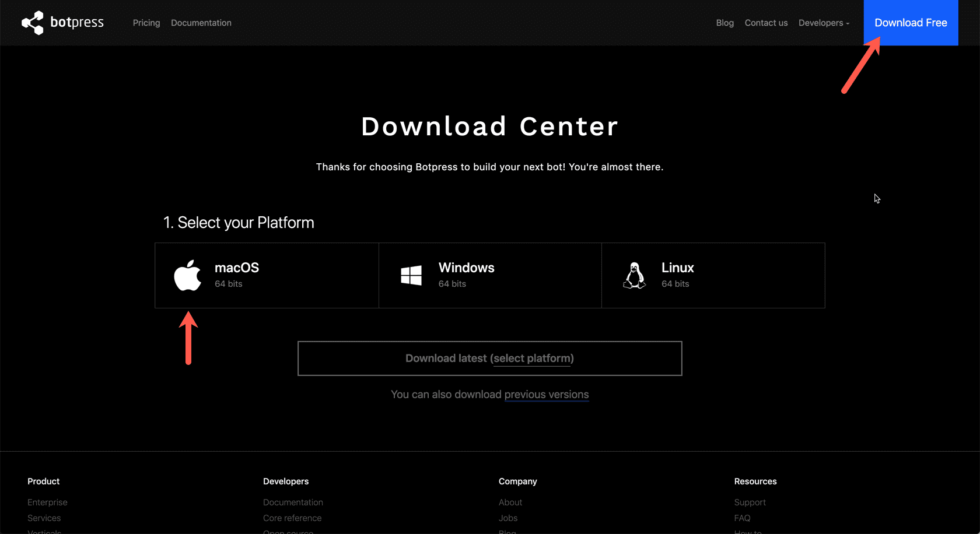Click the Product footer heading
980x534 pixels.
coord(44,482)
